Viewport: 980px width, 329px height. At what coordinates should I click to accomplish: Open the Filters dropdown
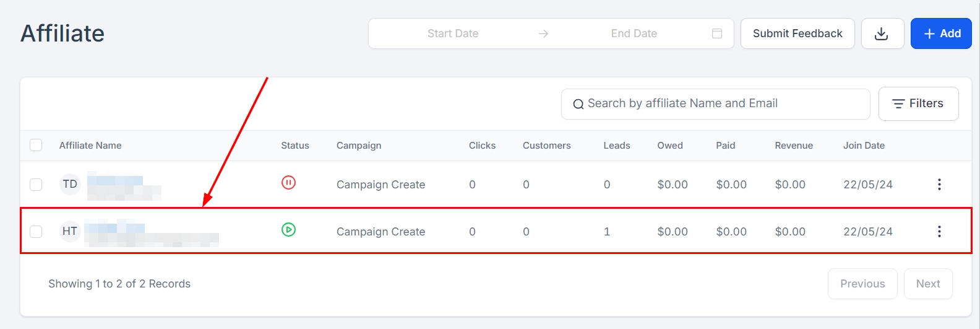click(x=918, y=103)
